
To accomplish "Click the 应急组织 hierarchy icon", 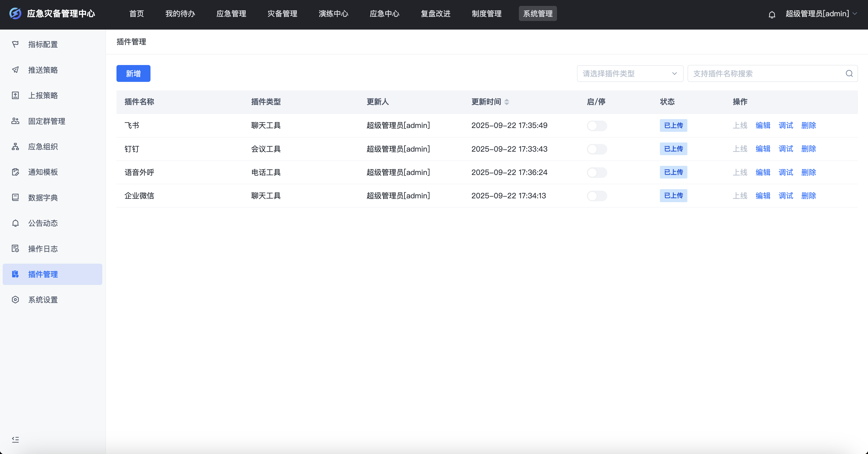I will pyautogui.click(x=15, y=147).
